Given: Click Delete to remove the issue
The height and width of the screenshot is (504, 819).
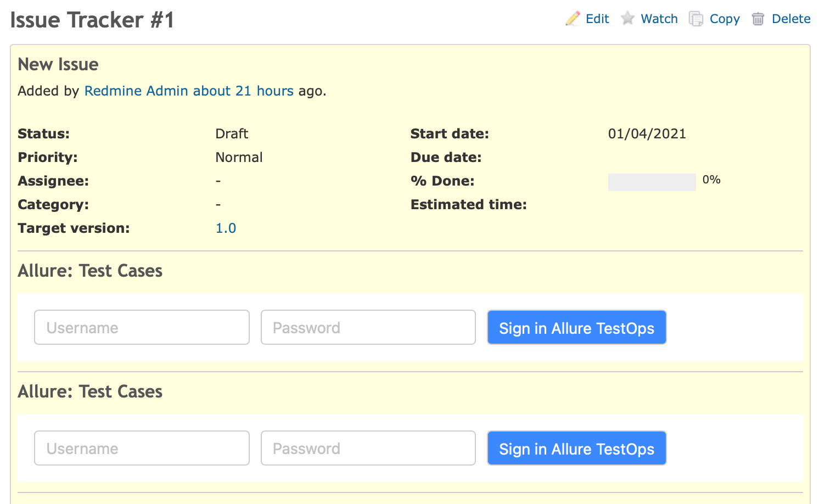Looking at the screenshot, I should point(791,18).
